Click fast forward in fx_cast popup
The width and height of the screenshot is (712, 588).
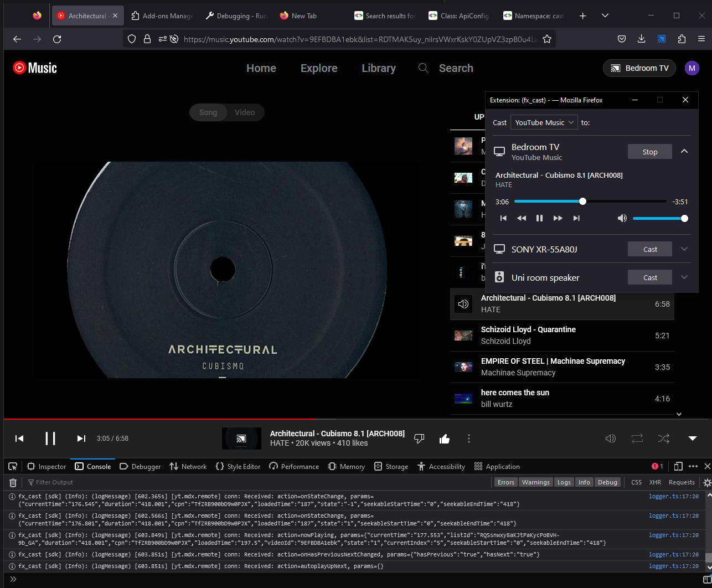pos(558,218)
